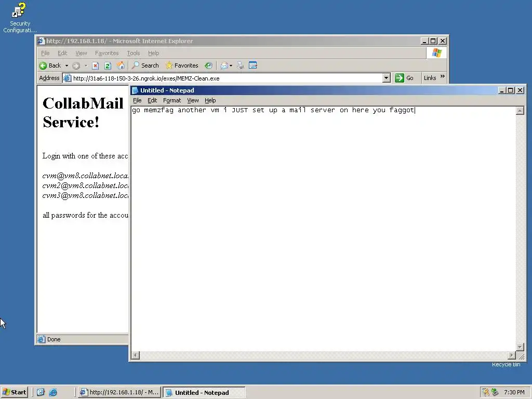The image size is (532, 399).
Task: Click the Windows flag logo in IE
Action: (x=436, y=53)
